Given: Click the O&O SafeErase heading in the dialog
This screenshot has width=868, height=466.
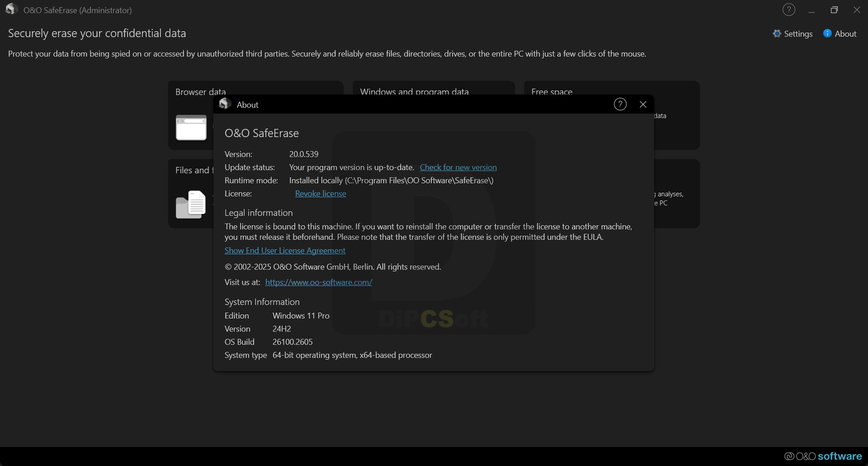Looking at the screenshot, I should tap(262, 133).
